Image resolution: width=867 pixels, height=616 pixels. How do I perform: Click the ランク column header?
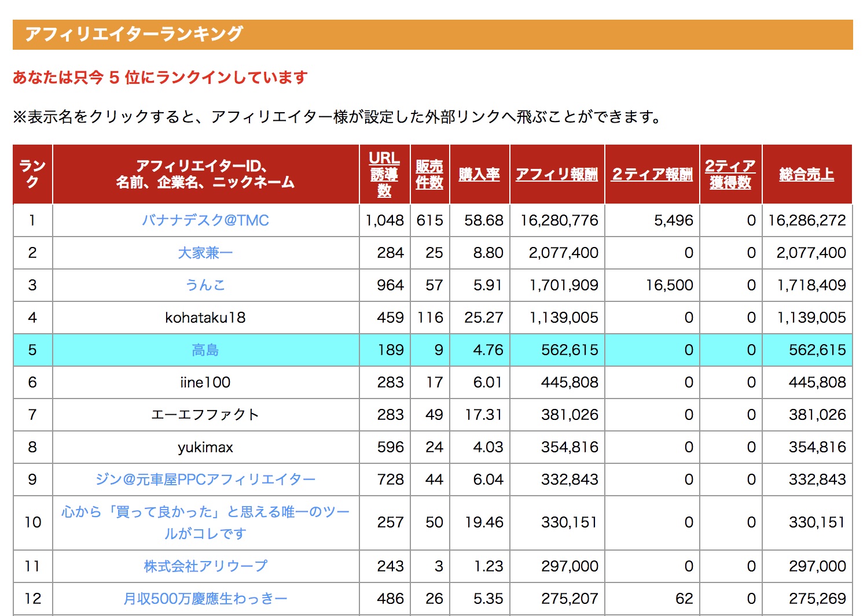[32, 174]
